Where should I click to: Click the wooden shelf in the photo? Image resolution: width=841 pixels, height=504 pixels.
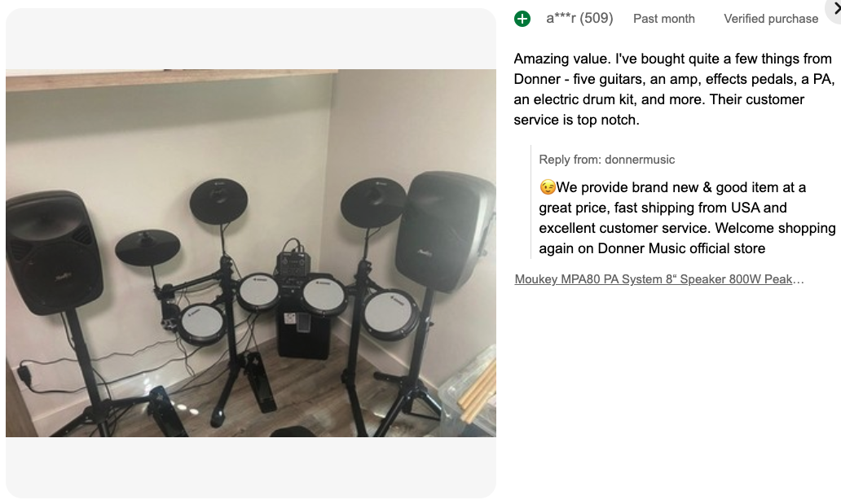(163, 79)
